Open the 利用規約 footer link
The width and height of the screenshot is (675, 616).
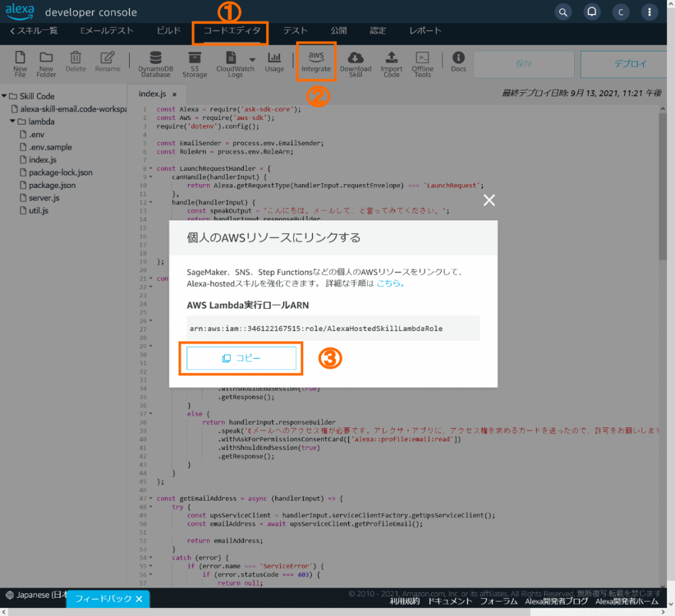tap(404, 601)
